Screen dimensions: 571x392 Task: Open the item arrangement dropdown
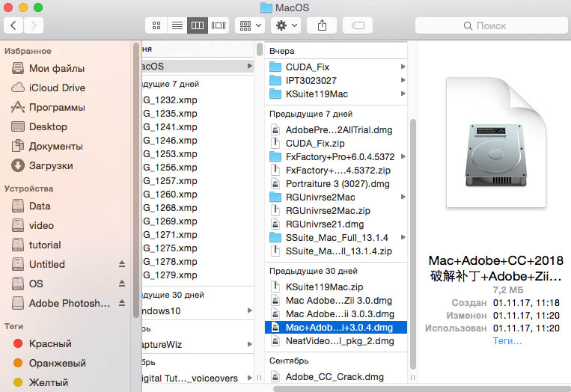(x=250, y=25)
